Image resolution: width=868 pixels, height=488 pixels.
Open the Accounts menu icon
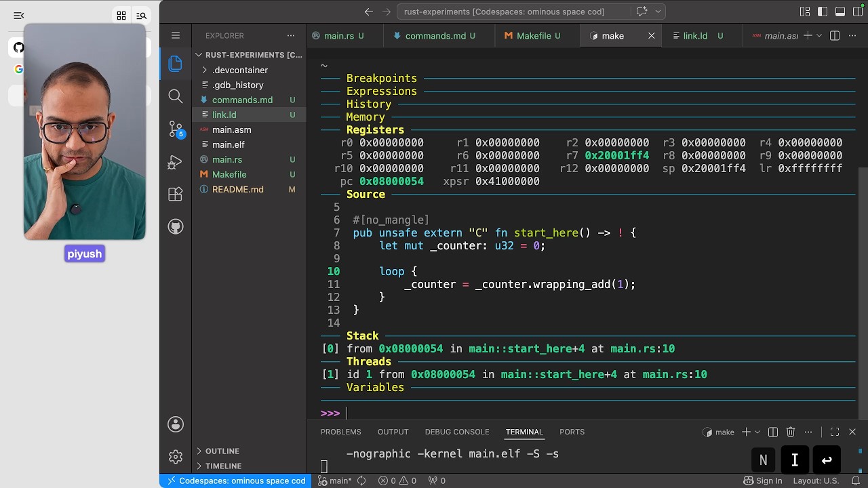click(176, 424)
